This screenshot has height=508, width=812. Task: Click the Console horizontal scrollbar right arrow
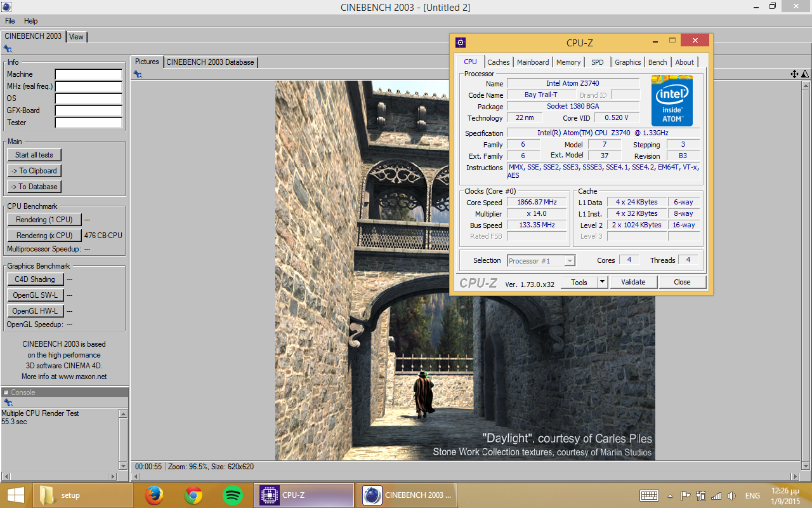point(114,476)
